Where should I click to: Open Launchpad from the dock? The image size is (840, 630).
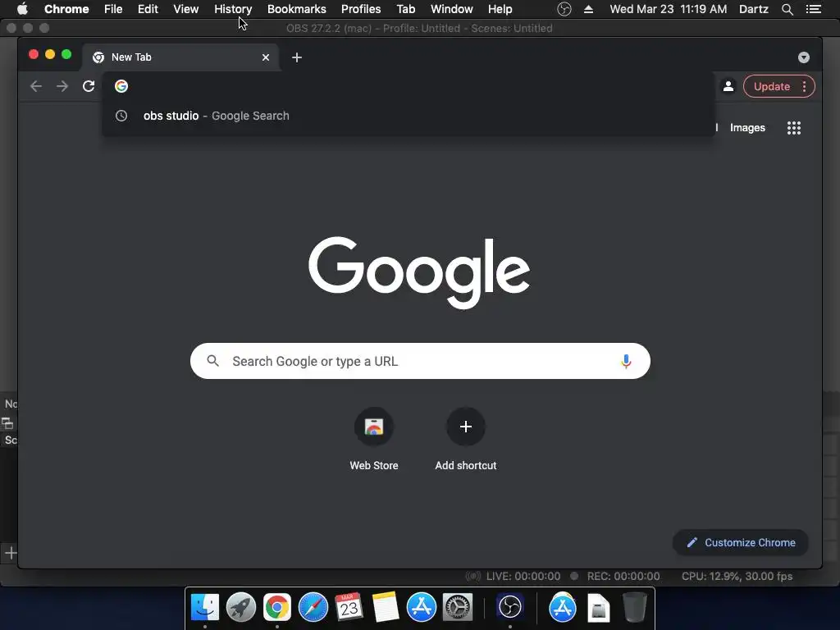[241, 607]
